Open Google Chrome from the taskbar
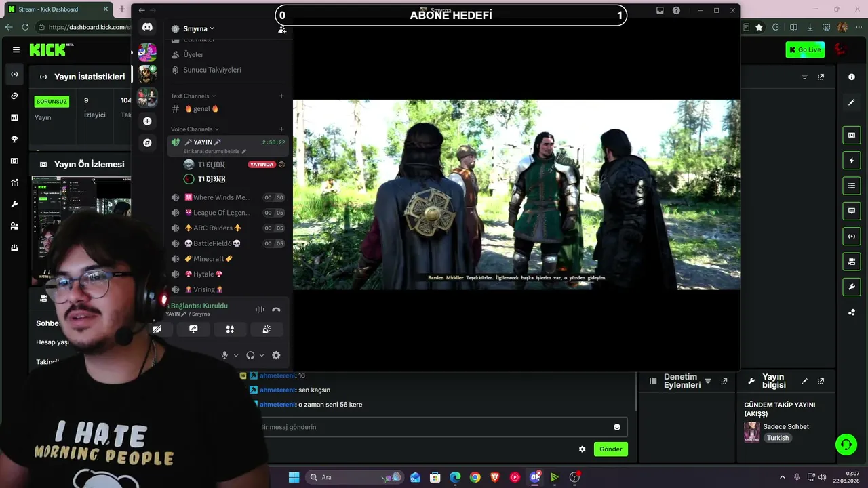 coord(475,477)
